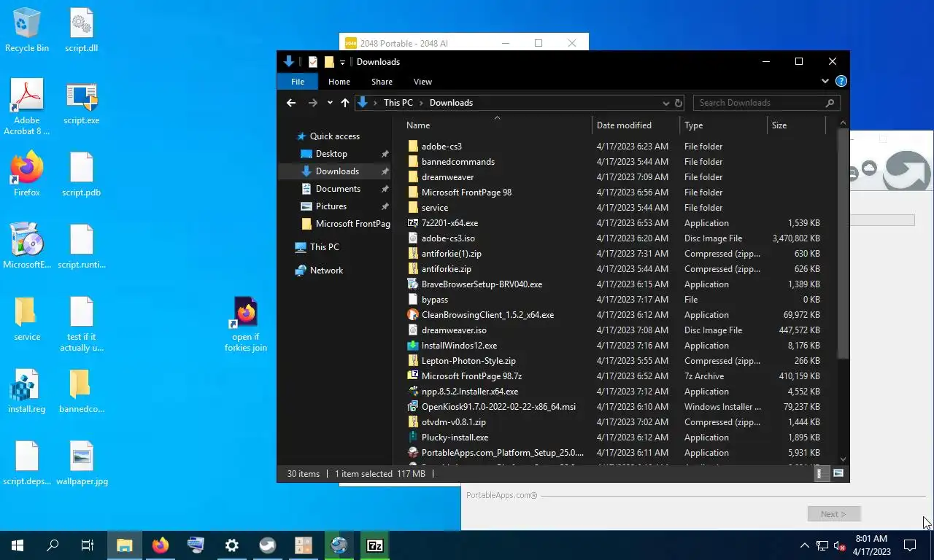
Task: Click Adobe Acrobat 8 desktop shortcut
Action: click(x=27, y=107)
